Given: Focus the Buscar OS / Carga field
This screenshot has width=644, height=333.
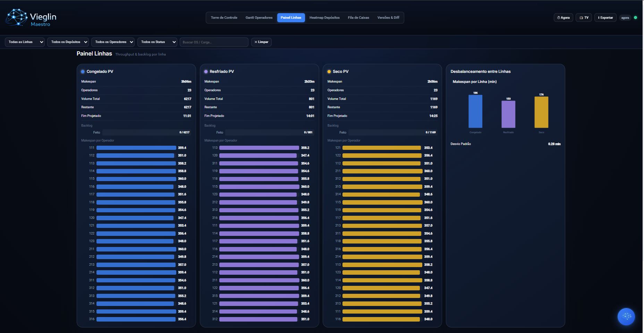Looking at the screenshot, I should (214, 42).
